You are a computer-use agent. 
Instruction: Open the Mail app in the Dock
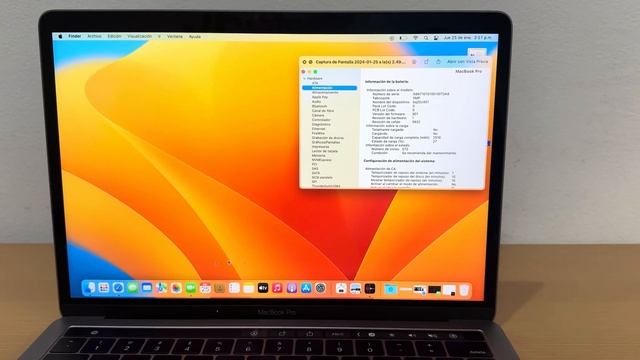(147, 288)
